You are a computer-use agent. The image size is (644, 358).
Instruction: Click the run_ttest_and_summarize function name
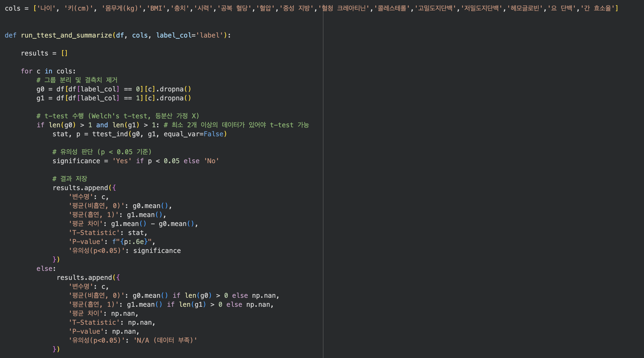(66, 35)
